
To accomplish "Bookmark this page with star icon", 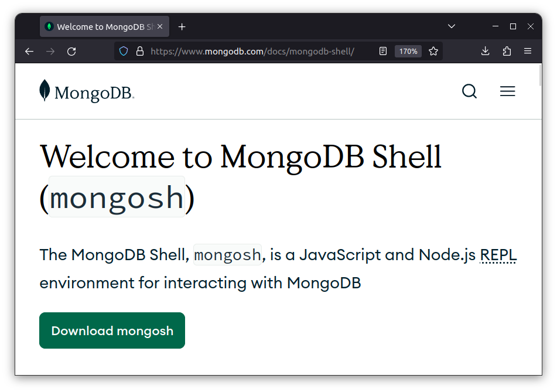I will point(433,52).
